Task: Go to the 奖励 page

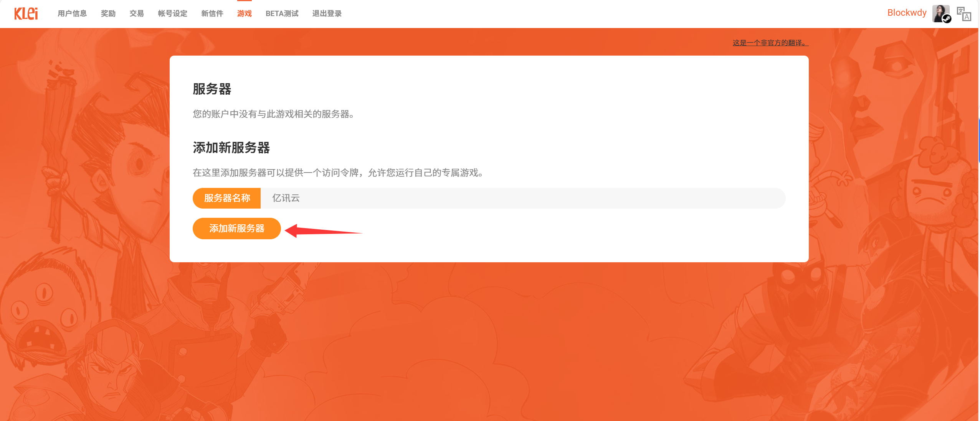Action: pyautogui.click(x=108, y=13)
